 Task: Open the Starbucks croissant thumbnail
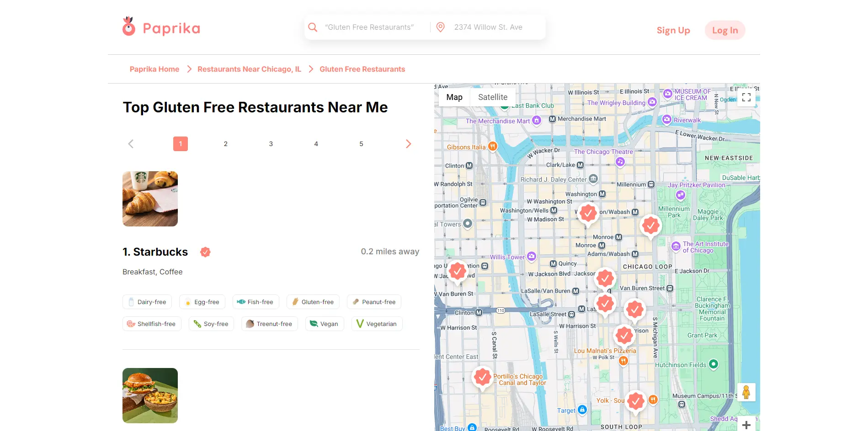[x=150, y=199]
